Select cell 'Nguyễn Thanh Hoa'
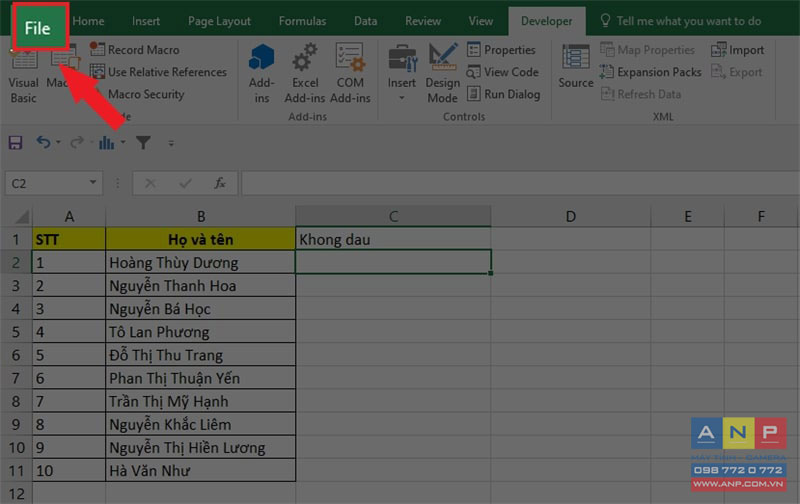Viewport: 800px width, 504px height. [x=201, y=286]
